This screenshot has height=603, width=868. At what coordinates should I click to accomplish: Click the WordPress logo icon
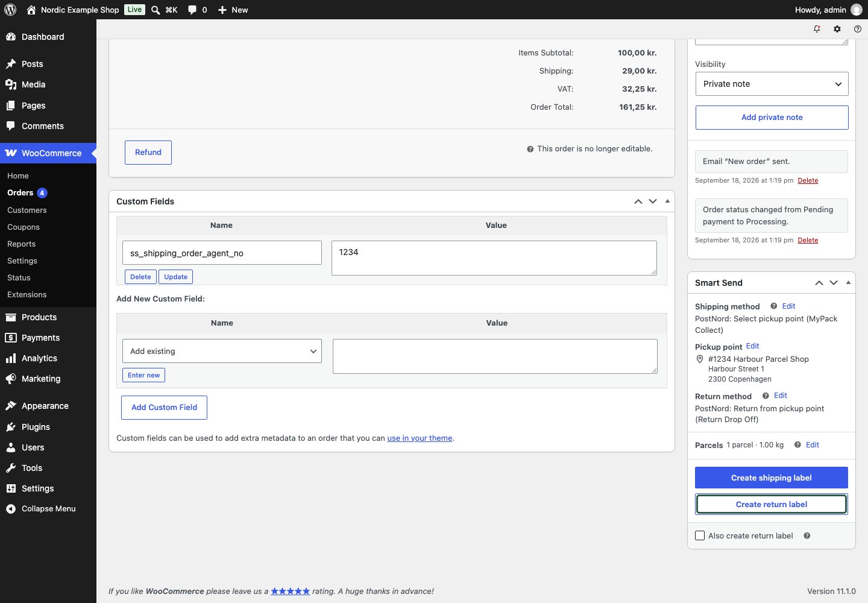click(10, 10)
